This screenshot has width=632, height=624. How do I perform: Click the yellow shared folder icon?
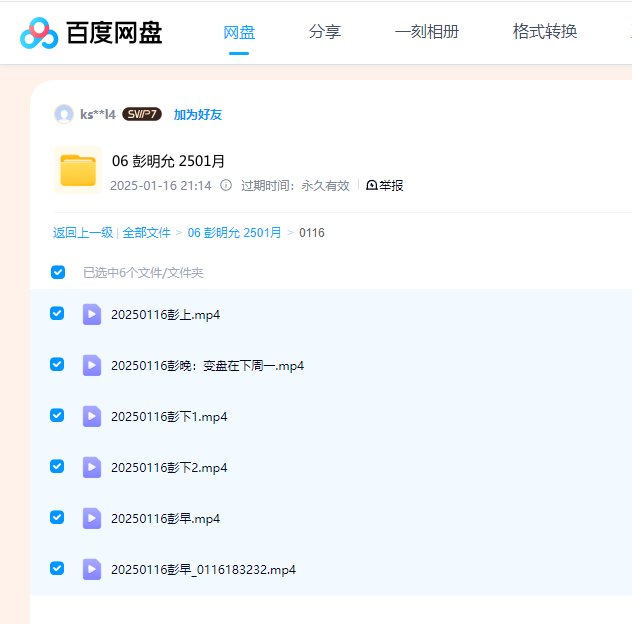78,170
